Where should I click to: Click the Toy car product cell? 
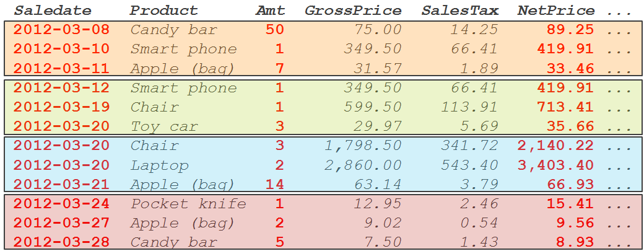[164, 126]
